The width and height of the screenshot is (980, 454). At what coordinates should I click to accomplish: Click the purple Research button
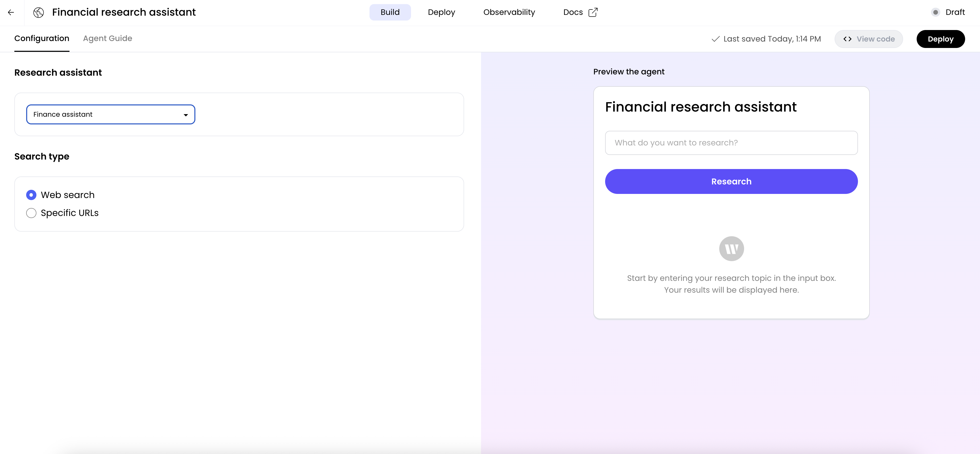(731, 182)
